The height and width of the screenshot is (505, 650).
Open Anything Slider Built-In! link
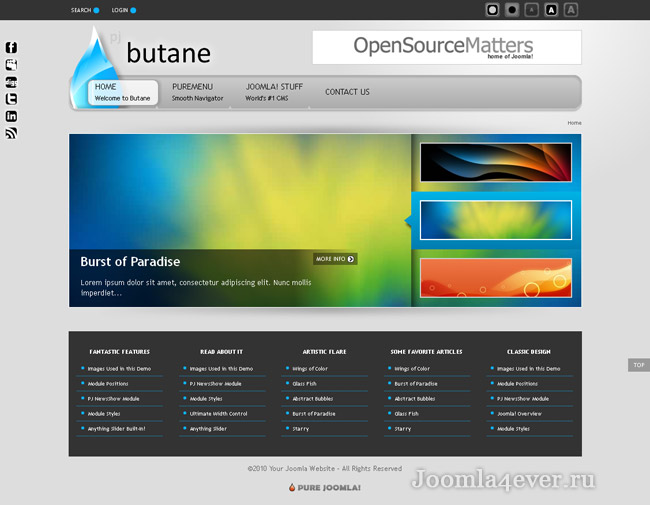pos(116,428)
